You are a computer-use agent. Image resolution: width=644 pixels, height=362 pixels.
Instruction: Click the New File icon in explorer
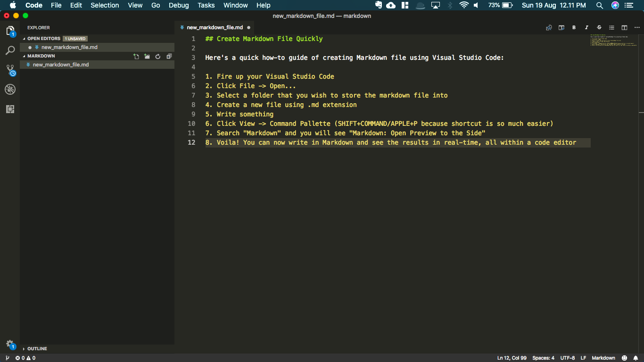(x=136, y=56)
